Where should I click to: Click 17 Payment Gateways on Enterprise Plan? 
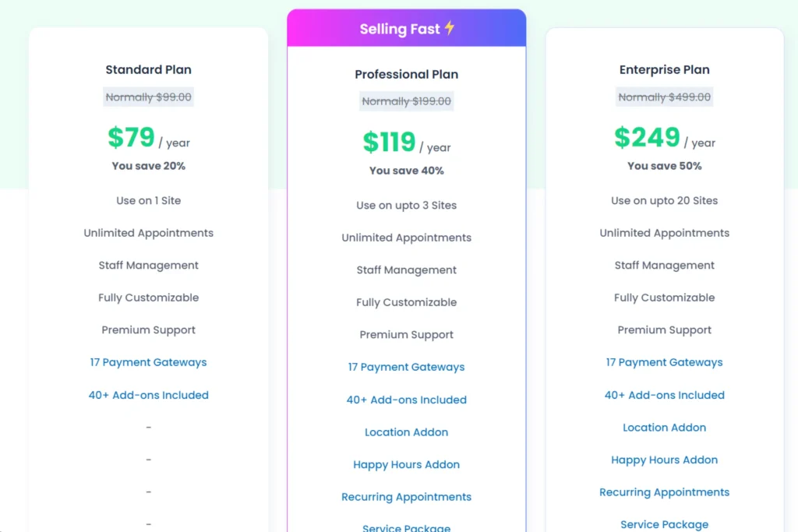click(x=664, y=362)
